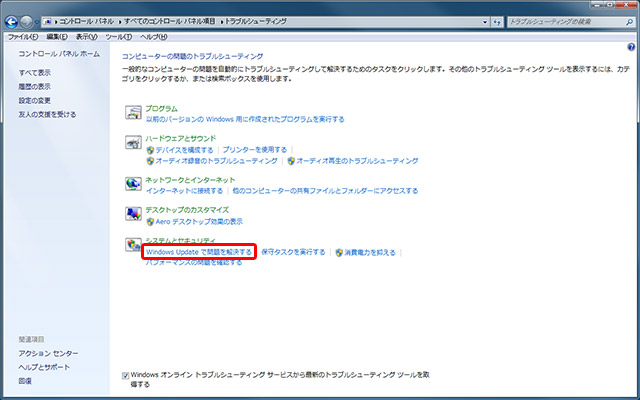Click the Desktop Customization category icon
The height and width of the screenshot is (400, 640).
[131, 214]
